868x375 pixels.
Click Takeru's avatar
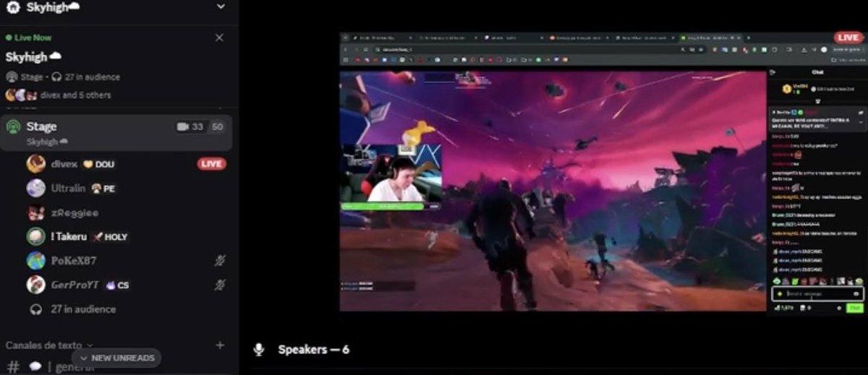(x=35, y=236)
